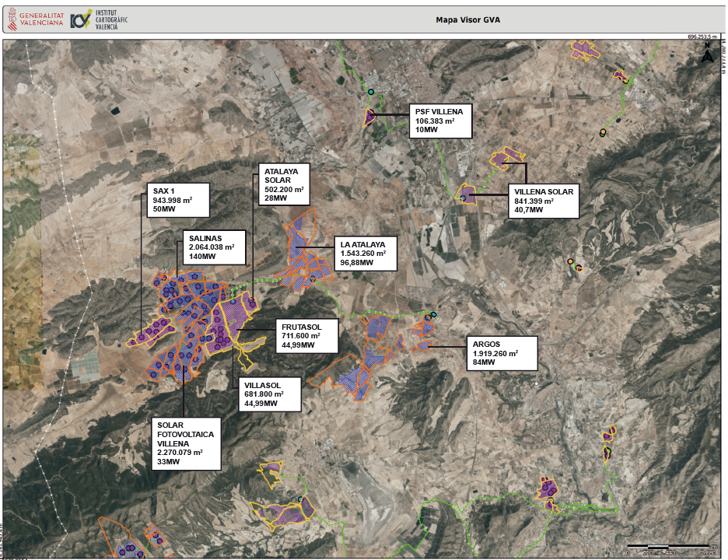Click the ATALAYA SOLAR label box
This screenshot has height=560, width=728.
pos(285,184)
